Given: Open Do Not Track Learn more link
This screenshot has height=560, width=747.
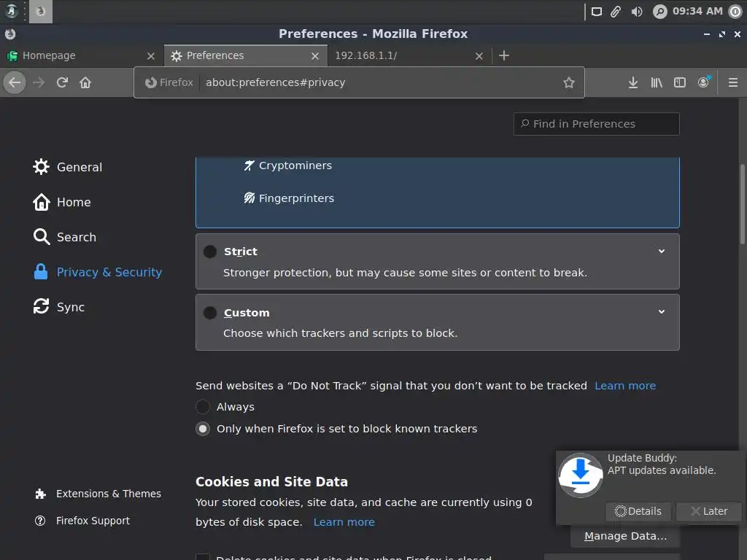Looking at the screenshot, I should [x=625, y=386].
